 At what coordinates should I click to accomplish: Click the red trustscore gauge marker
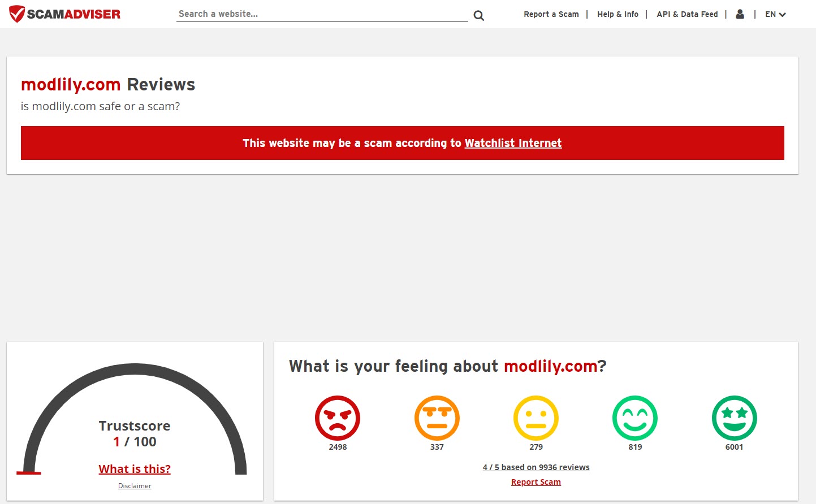[x=29, y=473]
